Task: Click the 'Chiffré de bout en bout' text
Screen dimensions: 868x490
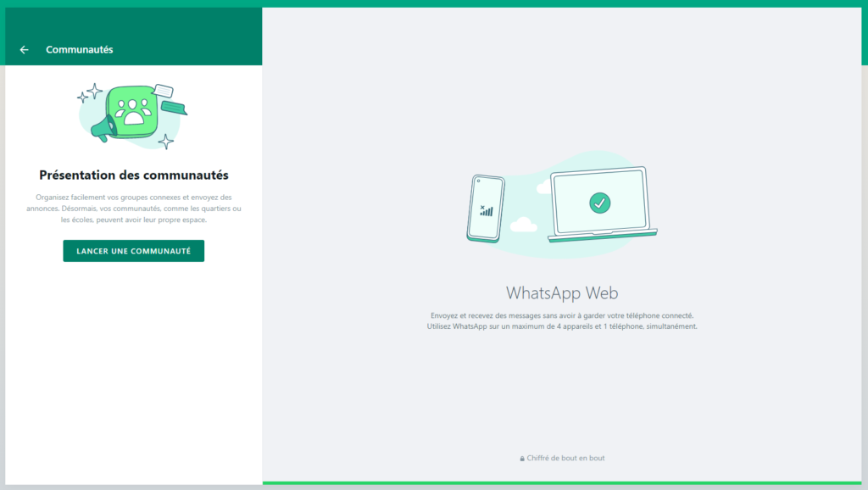Action: tap(565, 458)
